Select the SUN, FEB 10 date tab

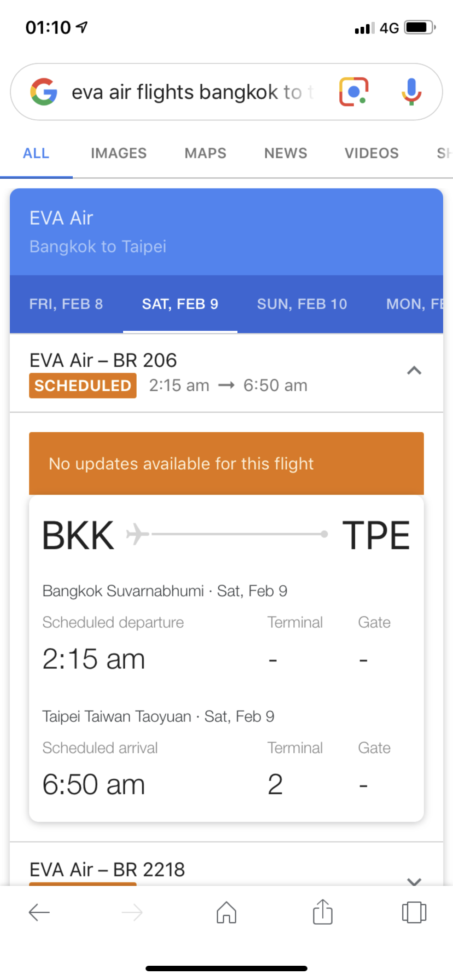click(x=302, y=304)
